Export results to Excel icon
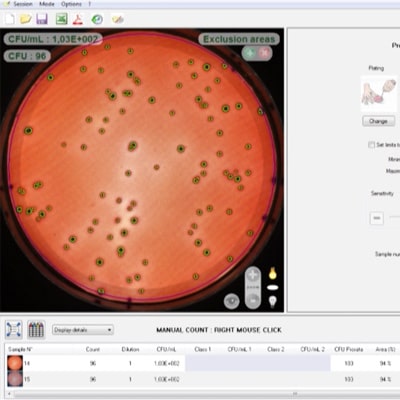400x400 pixels. click(x=61, y=19)
